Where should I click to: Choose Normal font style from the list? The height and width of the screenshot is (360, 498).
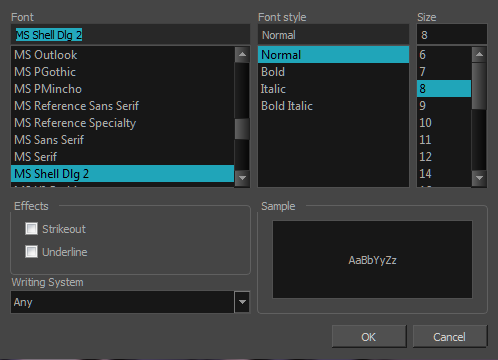pos(333,55)
